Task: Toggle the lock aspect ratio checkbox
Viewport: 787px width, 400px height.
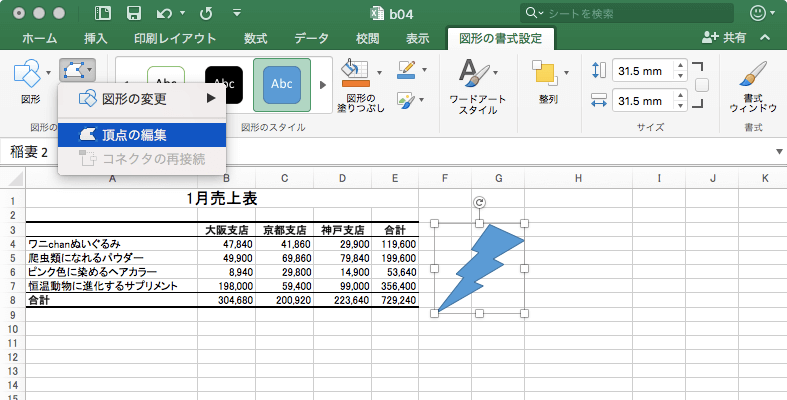Action: [702, 85]
